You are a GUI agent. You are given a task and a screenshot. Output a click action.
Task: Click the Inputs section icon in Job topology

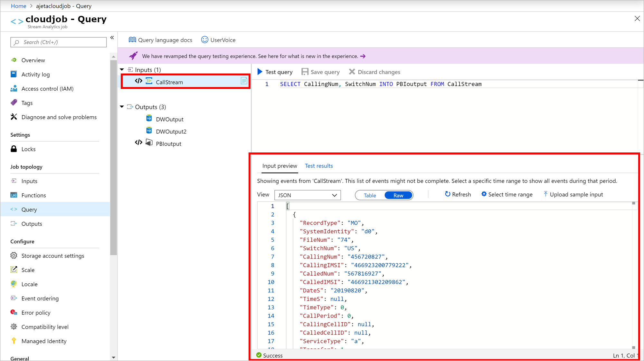point(14,181)
